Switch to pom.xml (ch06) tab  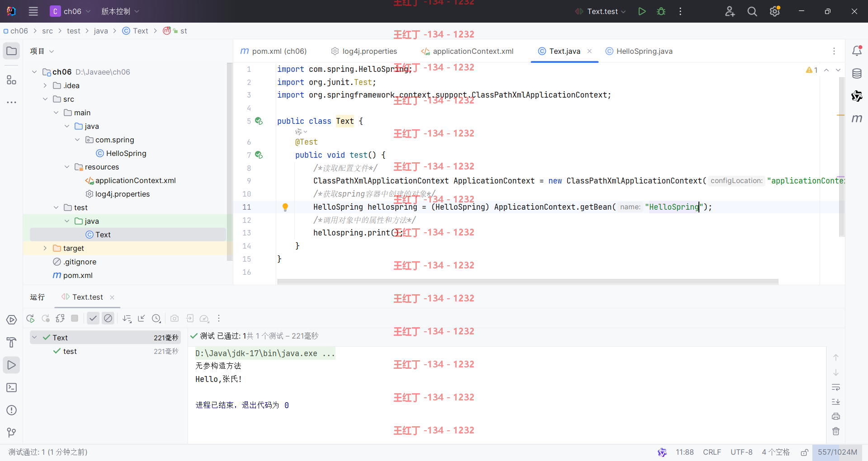pos(274,51)
